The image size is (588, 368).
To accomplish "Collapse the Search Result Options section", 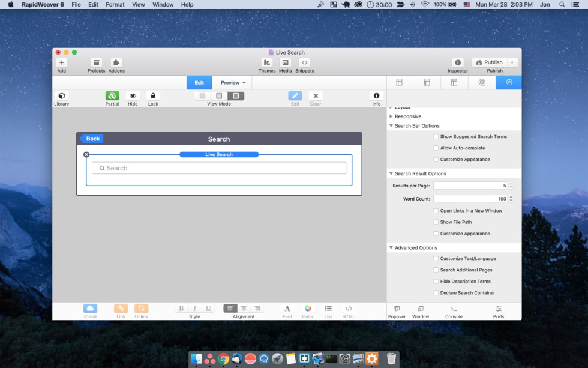I will 391,173.
